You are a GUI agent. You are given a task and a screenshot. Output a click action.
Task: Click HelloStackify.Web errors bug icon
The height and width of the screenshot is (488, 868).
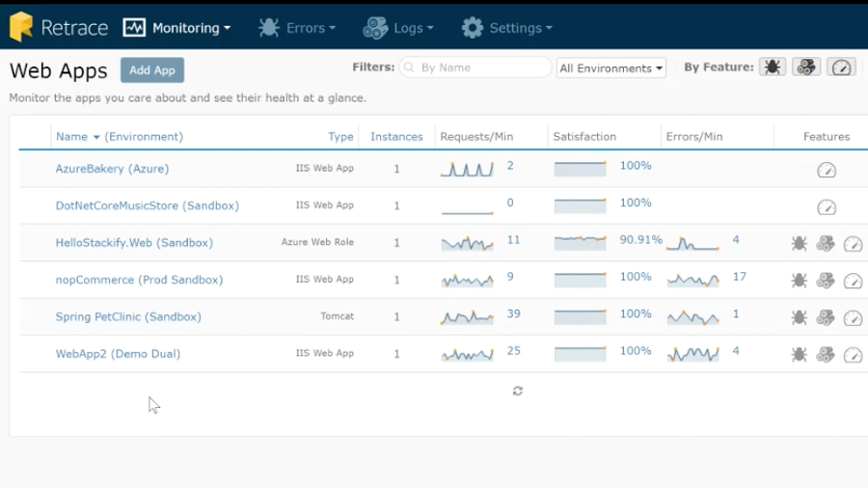click(x=799, y=243)
